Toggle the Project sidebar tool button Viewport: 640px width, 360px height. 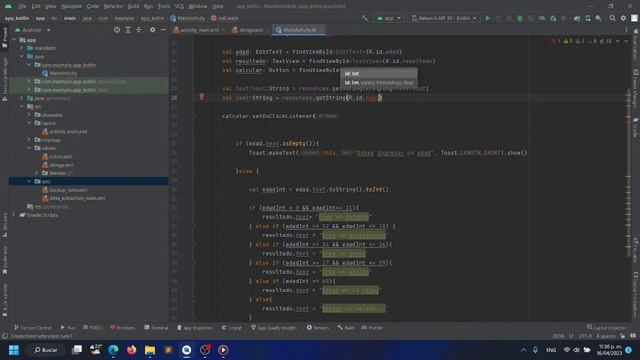click(4, 38)
